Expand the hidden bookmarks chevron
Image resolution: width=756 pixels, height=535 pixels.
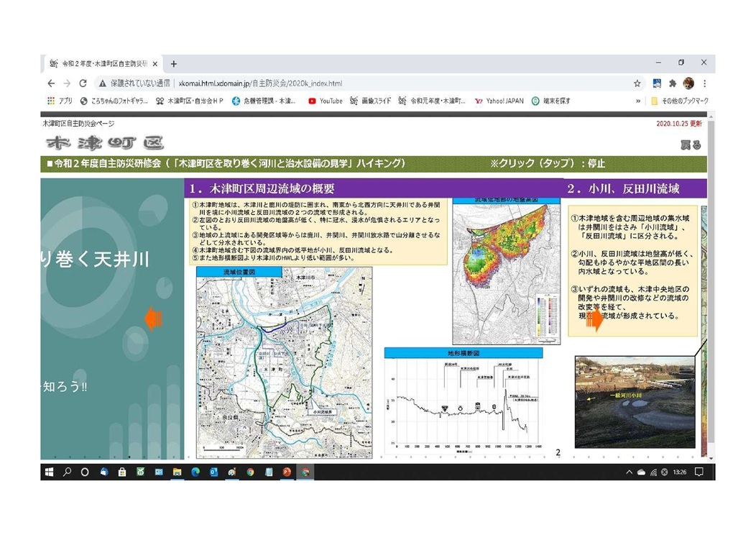[638, 101]
